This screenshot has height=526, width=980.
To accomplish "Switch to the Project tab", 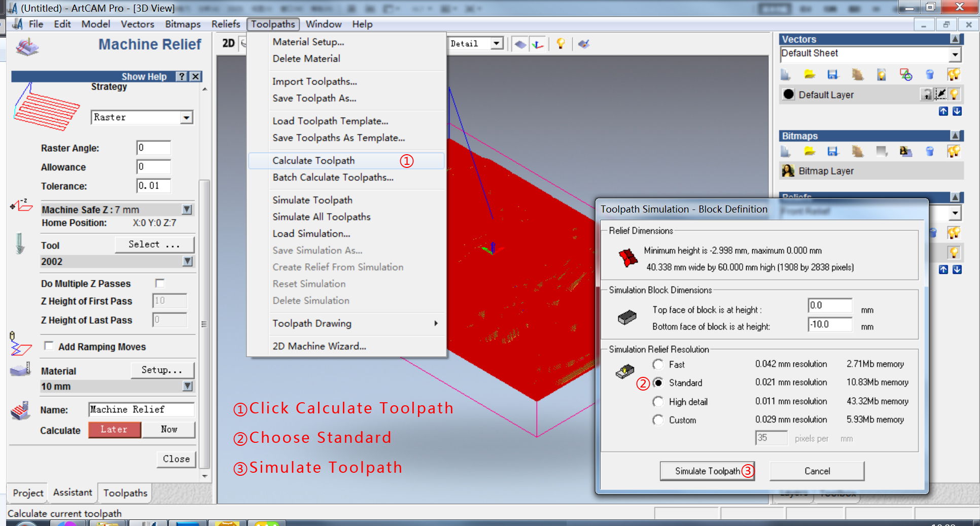I will pos(28,493).
